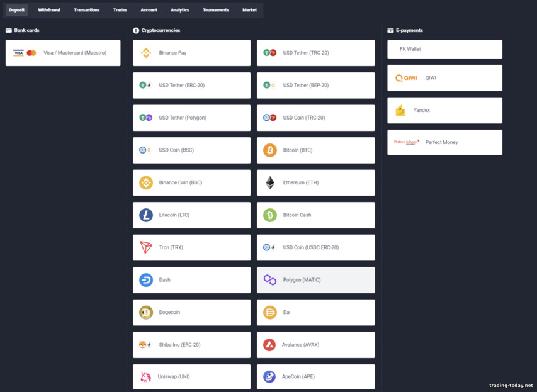Image resolution: width=537 pixels, height=392 pixels.
Task: Choose the Polygon (MATIC) cryptocurrency
Action: (315, 279)
